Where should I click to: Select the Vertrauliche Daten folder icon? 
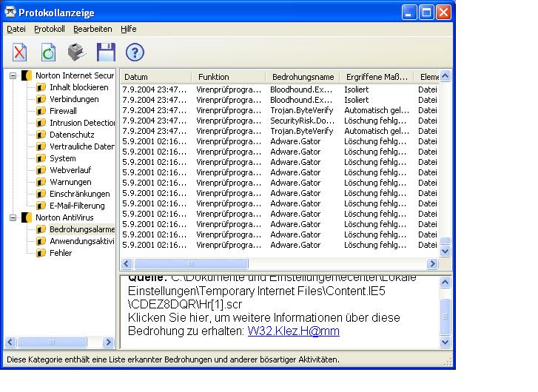point(41,146)
